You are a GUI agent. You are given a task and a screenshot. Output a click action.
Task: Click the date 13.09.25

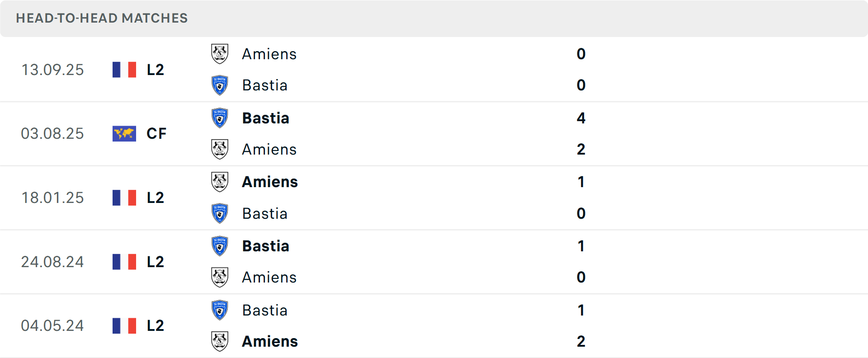tap(52, 69)
